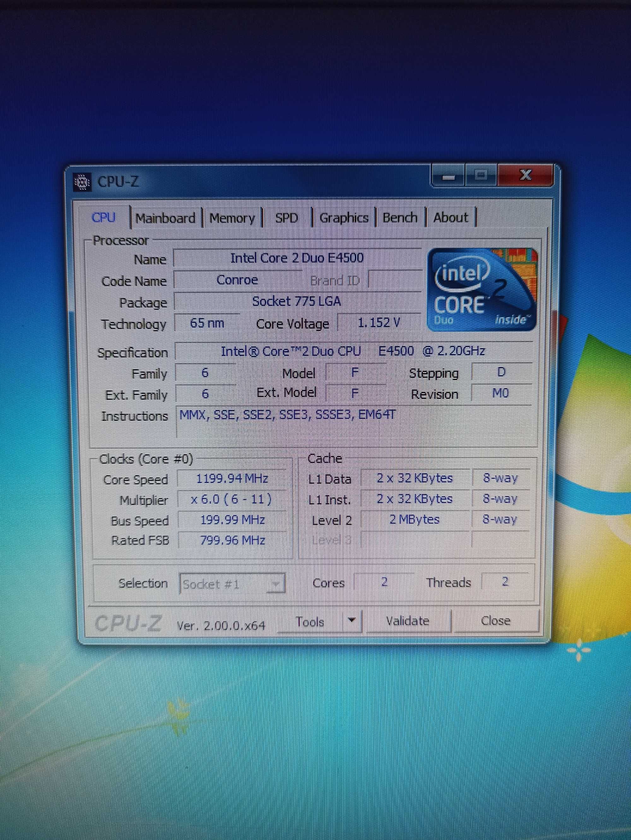The width and height of the screenshot is (631, 840).
Task: Click the Intel Core 2 Duo logo badge
Action: pyautogui.click(x=482, y=289)
